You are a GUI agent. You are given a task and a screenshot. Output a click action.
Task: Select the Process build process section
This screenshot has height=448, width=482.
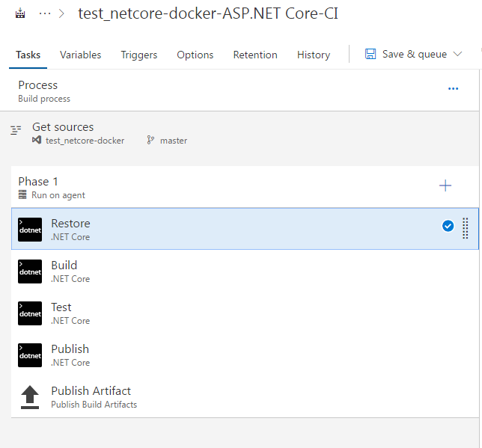[x=240, y=90]
